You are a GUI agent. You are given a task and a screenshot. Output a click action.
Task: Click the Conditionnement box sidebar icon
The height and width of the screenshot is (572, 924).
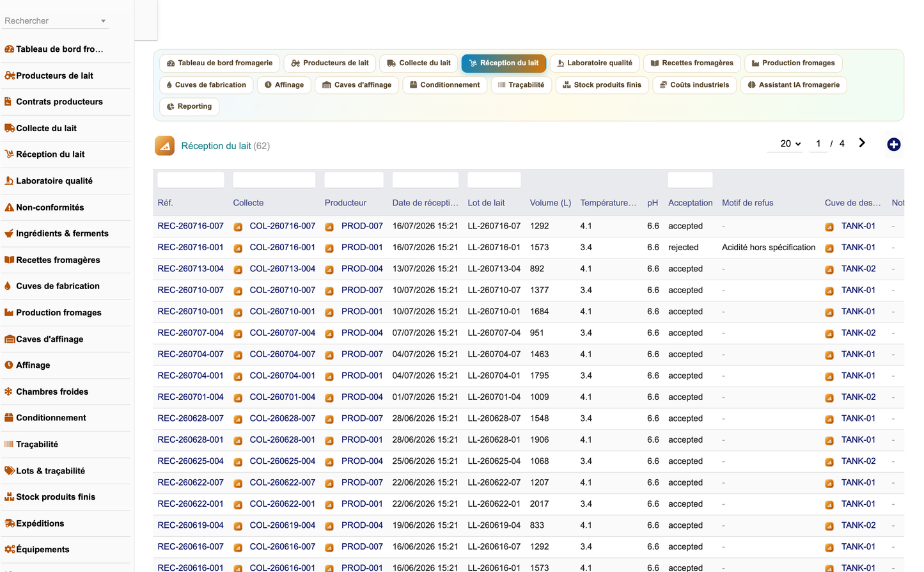point(9,418)
